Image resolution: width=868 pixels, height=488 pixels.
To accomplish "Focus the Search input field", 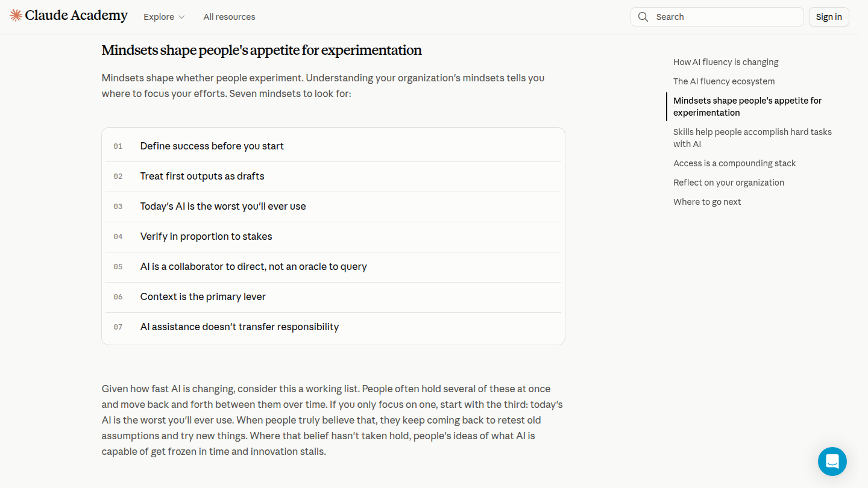I will click(x=717, y=17).
